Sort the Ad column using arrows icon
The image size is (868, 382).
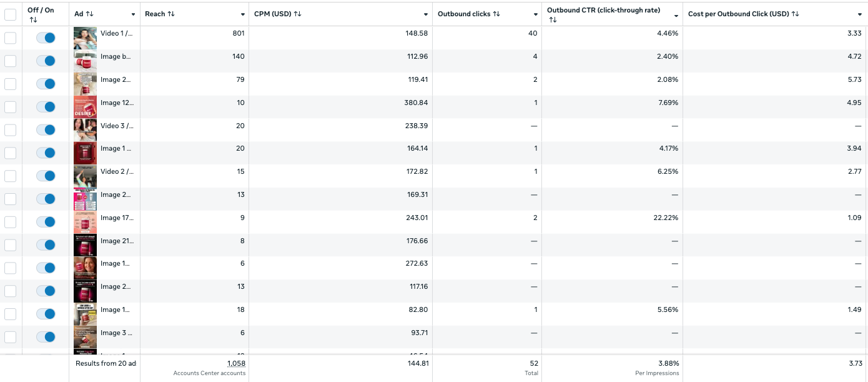(90, 14)
